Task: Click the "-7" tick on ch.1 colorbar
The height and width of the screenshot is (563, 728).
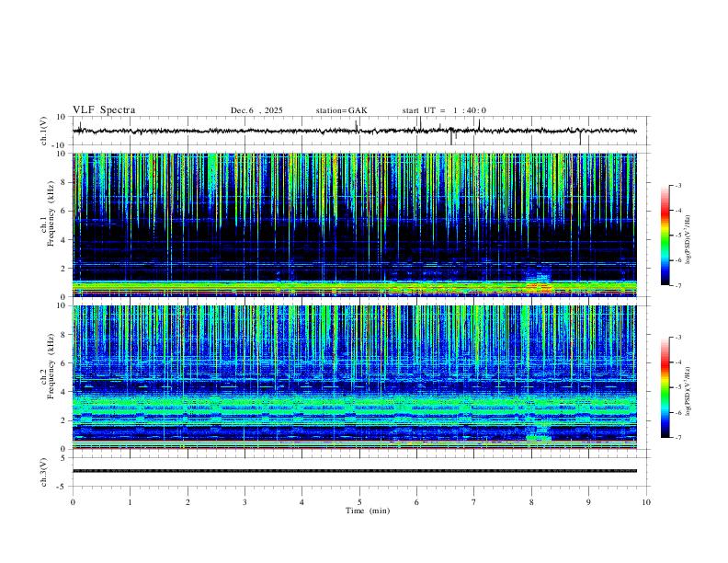Action: (x=677, y=285)
